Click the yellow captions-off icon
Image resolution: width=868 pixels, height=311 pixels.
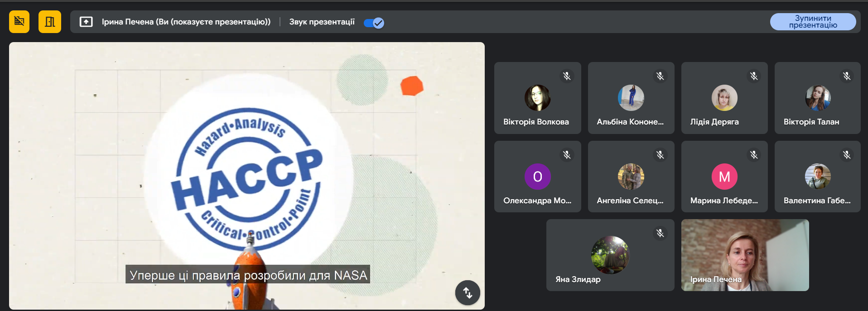(19, 22)
